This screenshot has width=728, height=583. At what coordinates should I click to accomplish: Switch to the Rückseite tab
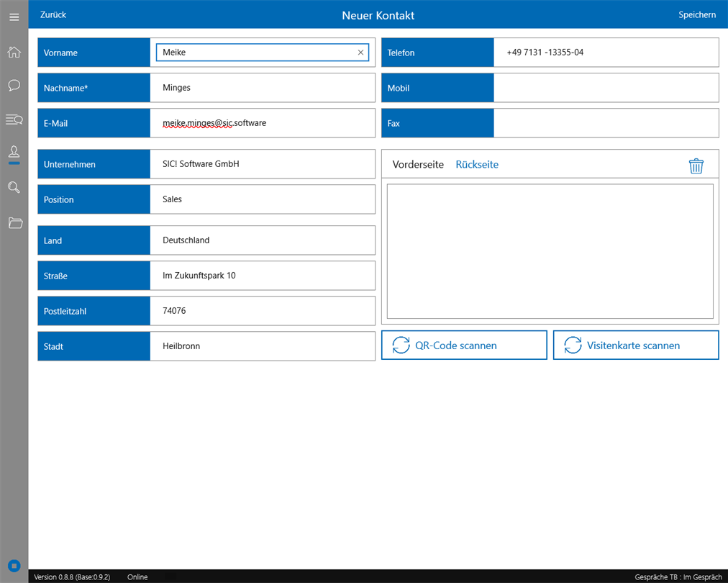477,164
